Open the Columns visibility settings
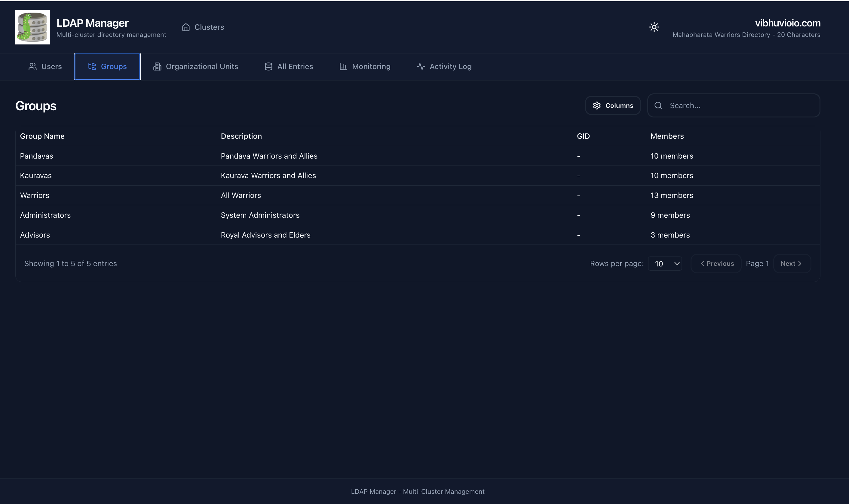The image size is (849, 504). pos(612,106)
